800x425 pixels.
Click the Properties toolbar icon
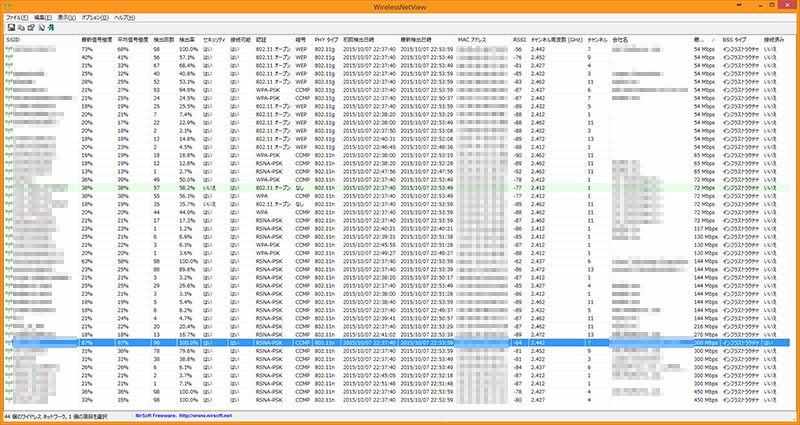(31, 28)
